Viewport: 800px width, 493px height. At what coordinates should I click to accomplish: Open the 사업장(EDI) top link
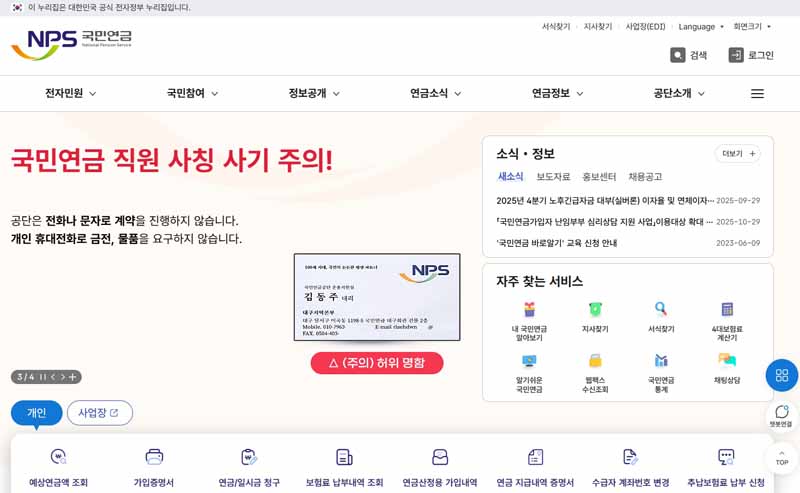point(645,27)
